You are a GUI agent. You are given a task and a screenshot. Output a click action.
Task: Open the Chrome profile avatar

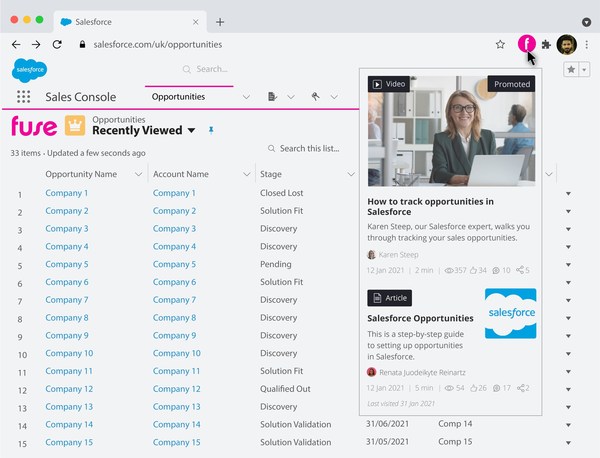[x=566, y=44]
